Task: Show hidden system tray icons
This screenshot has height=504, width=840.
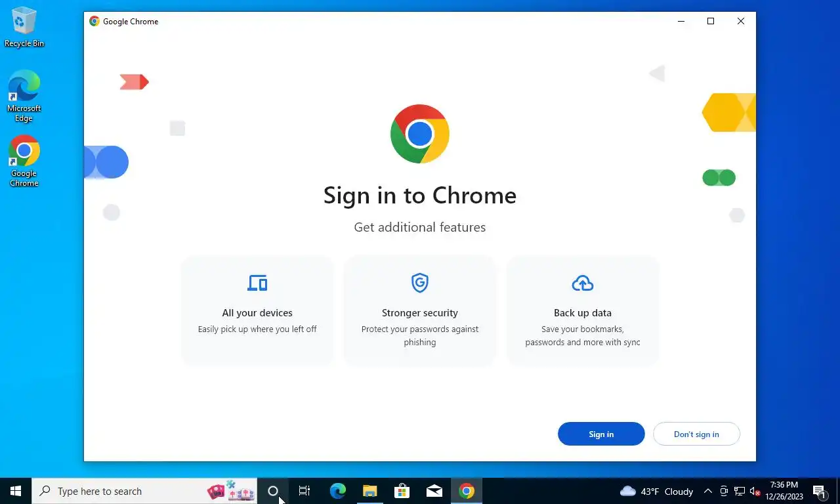Action: click(707, 491)
